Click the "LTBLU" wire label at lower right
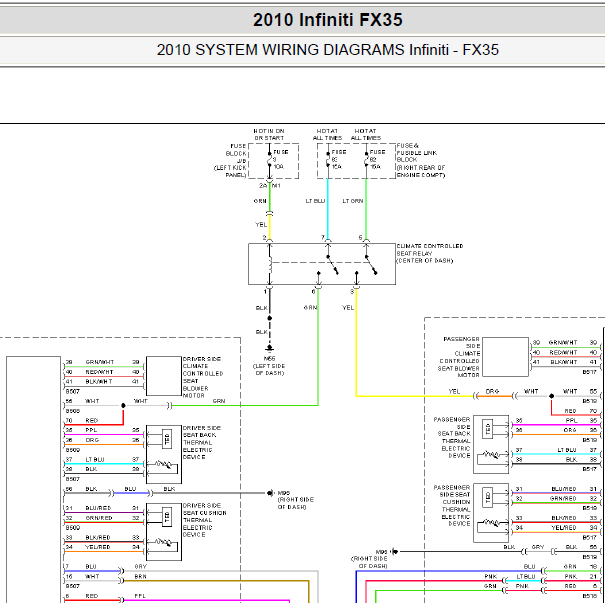 (x=526, y=576)
